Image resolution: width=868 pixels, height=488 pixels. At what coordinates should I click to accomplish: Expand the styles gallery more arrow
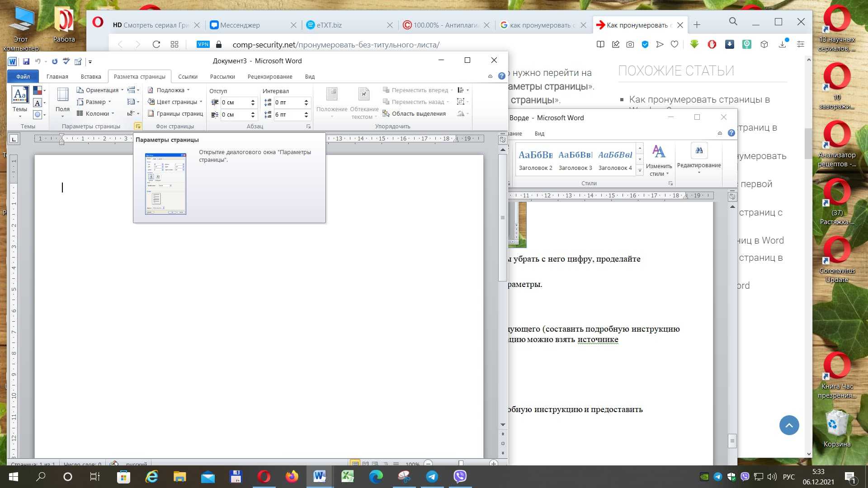pos(640,171)
